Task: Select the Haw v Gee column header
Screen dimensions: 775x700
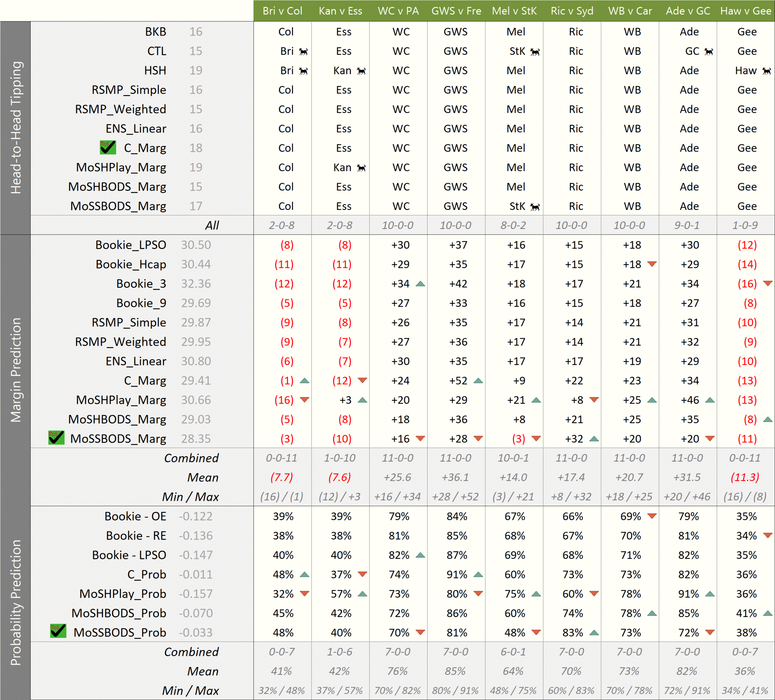Action: [746, 11]
